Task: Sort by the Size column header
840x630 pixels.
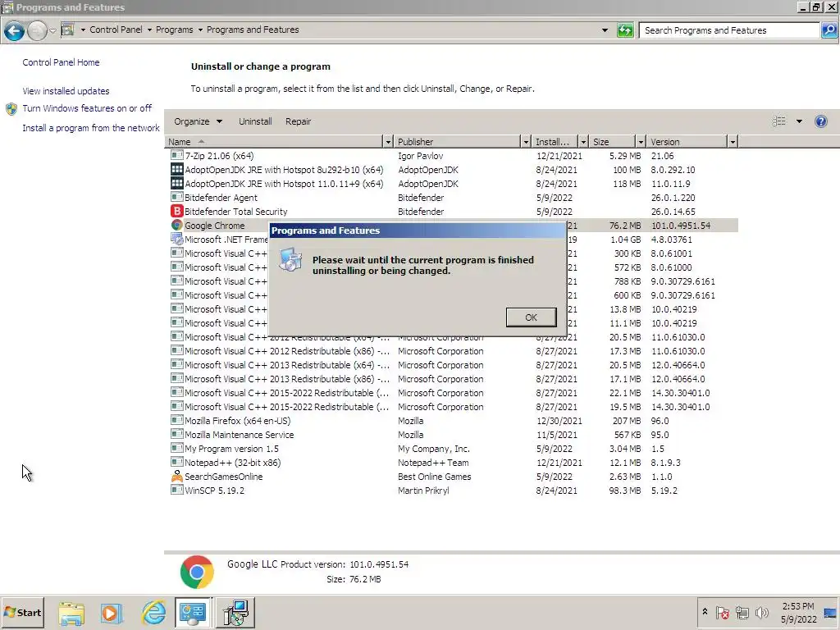Action: 612,141
